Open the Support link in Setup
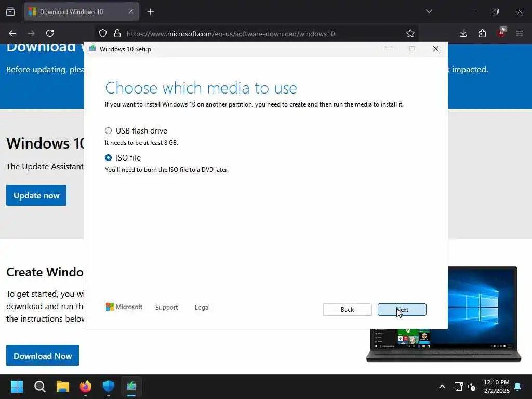The height and width of the screenshot is (399, 532). coord(167,308)
